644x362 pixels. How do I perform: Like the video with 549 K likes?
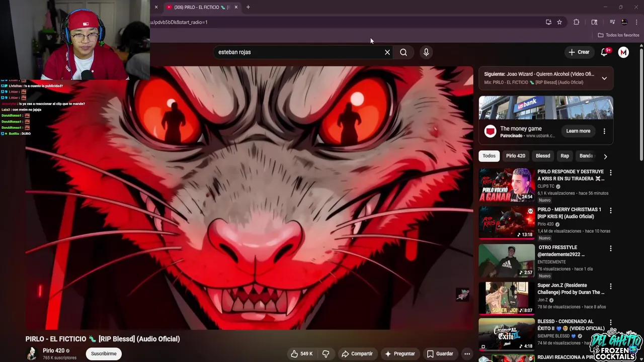(x=302, y=354)
